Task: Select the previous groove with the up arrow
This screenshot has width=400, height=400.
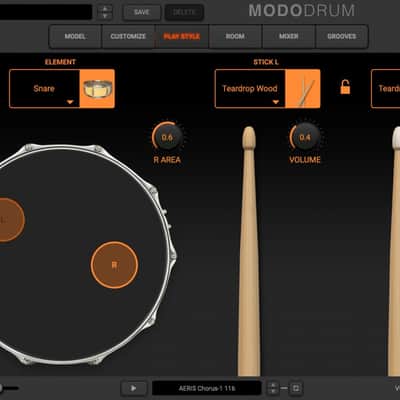Action: pos(273,385)
